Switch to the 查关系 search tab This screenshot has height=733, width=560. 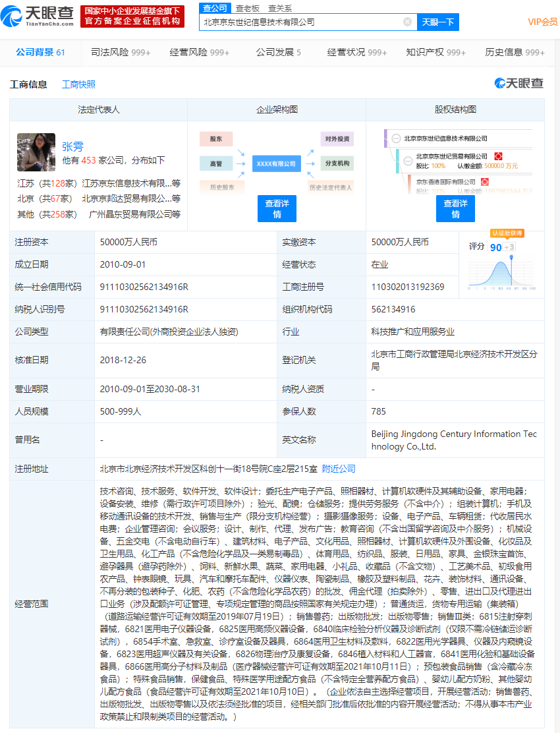tap(280, 8)
